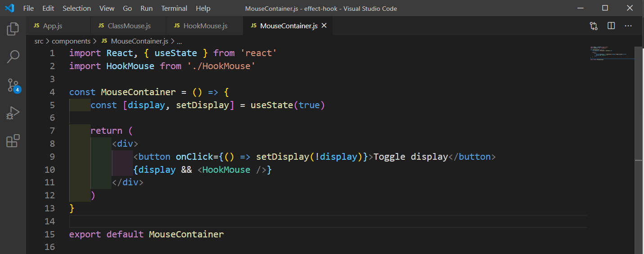Viewport: 644px width, 254px height.
Task: Click the components breadcrumb segment
Action: tap(71, 41)
